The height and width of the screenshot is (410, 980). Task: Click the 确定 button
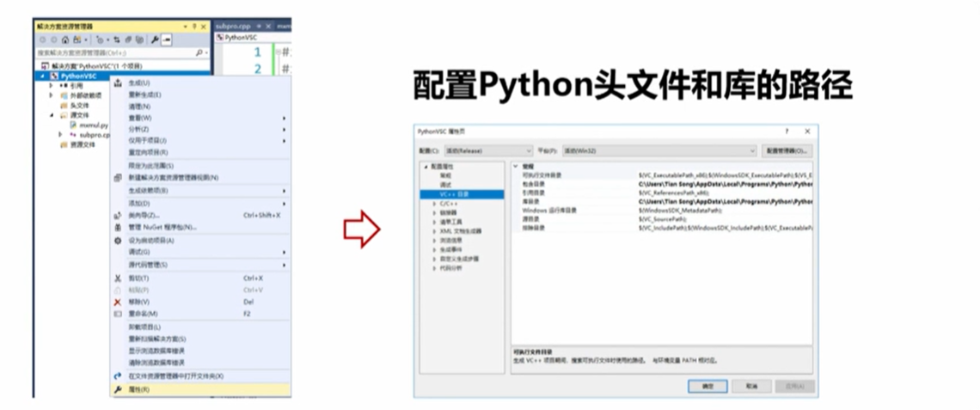click(x=707, y=387)
